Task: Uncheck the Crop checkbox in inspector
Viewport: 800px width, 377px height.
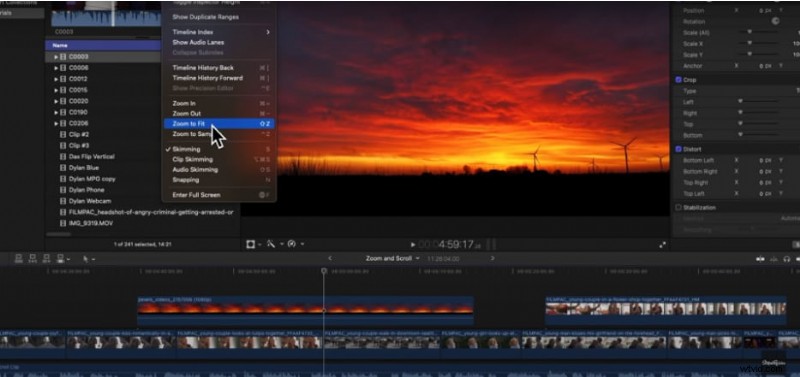Action: 679,80
